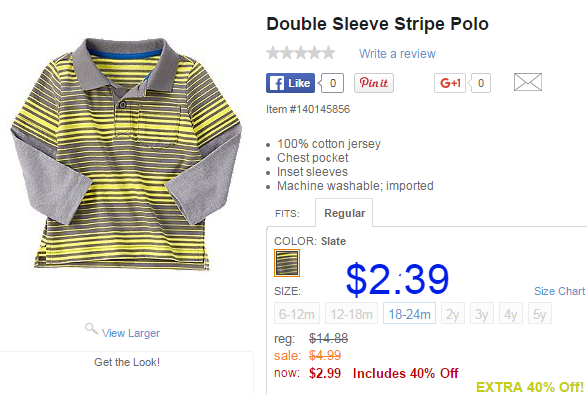Viewport: 587px width, 395px height.
Task: Pick the 5y size option
Action: click(x=539, y=313)
